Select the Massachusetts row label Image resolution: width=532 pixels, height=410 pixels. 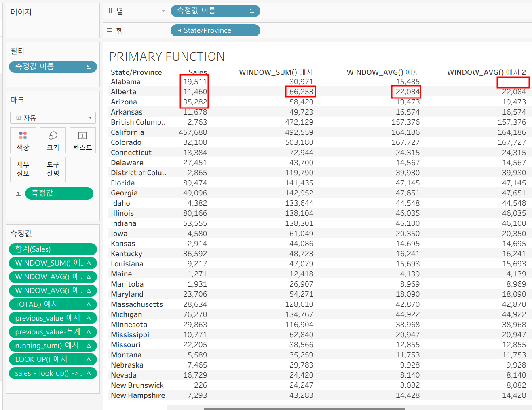click(x=137, y=304)
